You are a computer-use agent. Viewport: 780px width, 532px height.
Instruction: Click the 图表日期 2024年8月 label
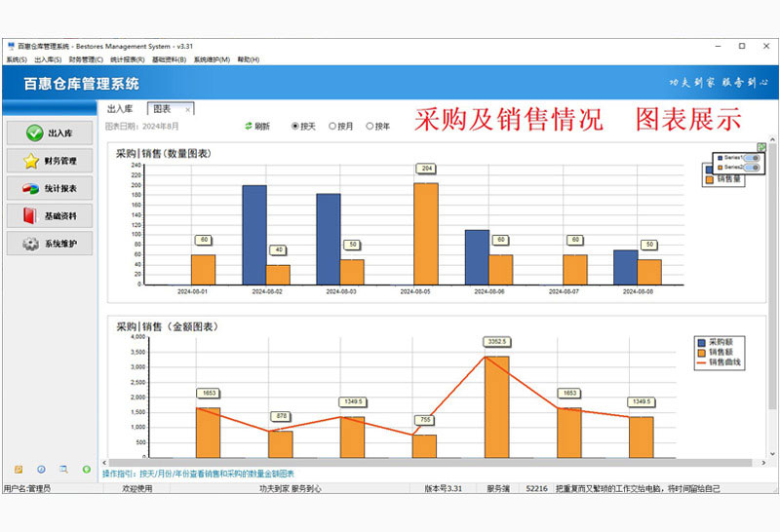141,127
